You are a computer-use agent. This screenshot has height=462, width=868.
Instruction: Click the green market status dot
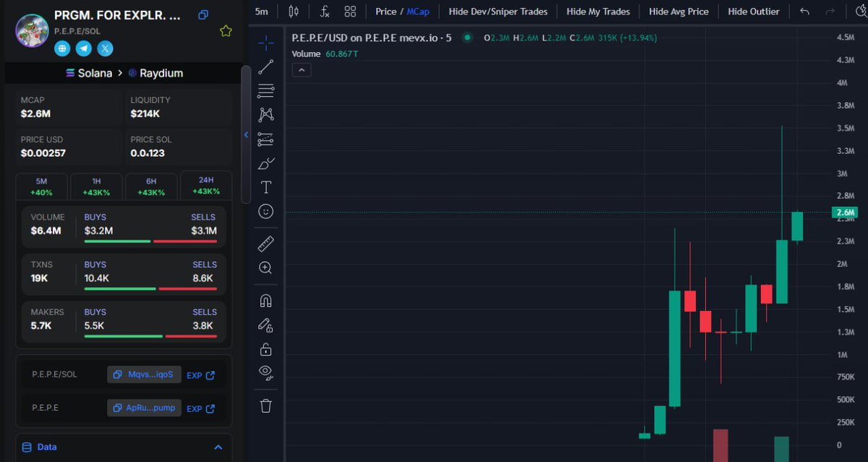coord(467,38)
